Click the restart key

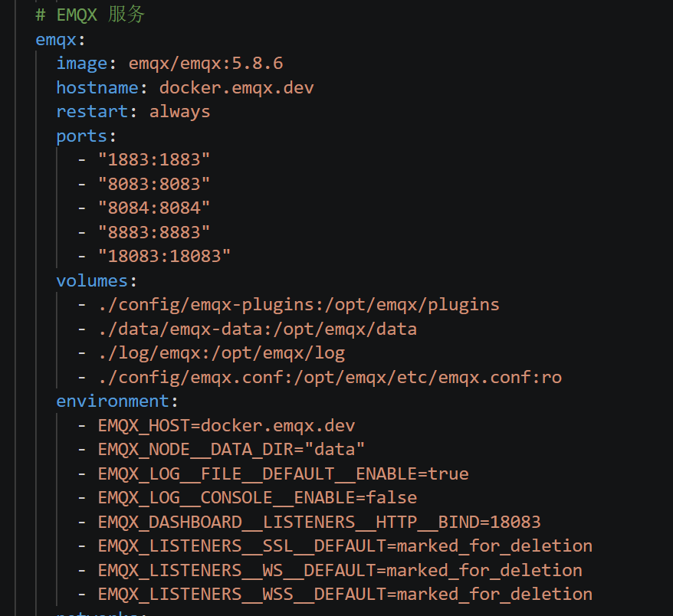click(x=92, y=112)
